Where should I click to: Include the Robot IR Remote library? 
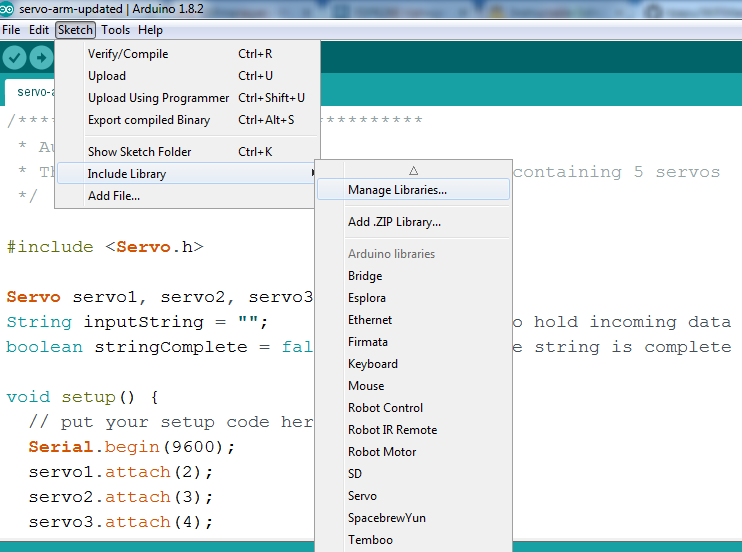414,430
